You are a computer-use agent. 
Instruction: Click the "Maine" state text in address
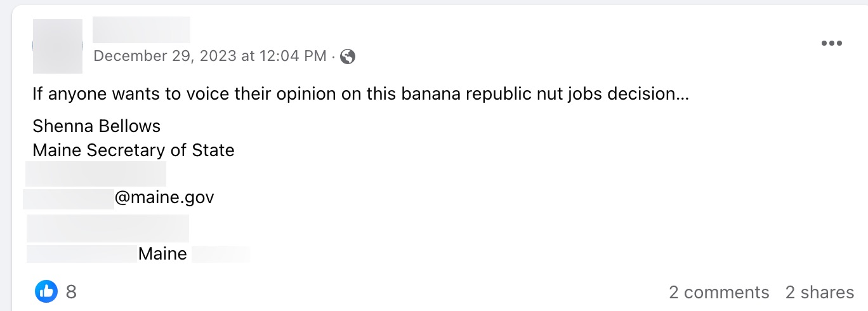[162, 255]
